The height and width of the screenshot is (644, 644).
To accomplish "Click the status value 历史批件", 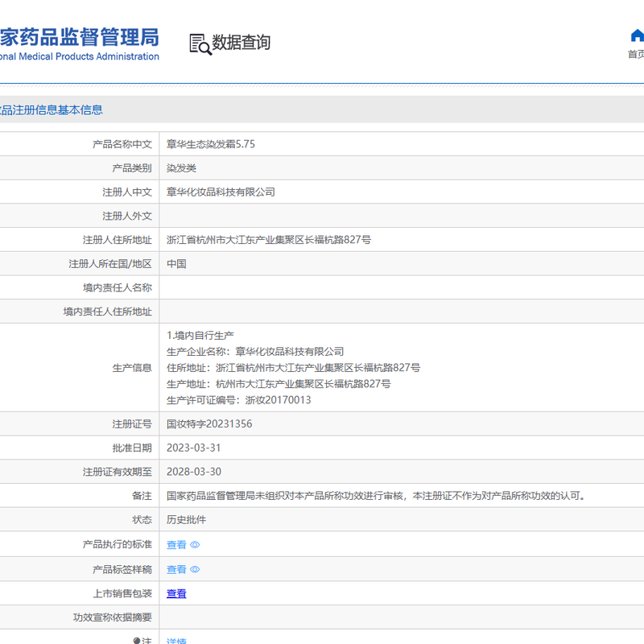I will [x=186, y=520].
